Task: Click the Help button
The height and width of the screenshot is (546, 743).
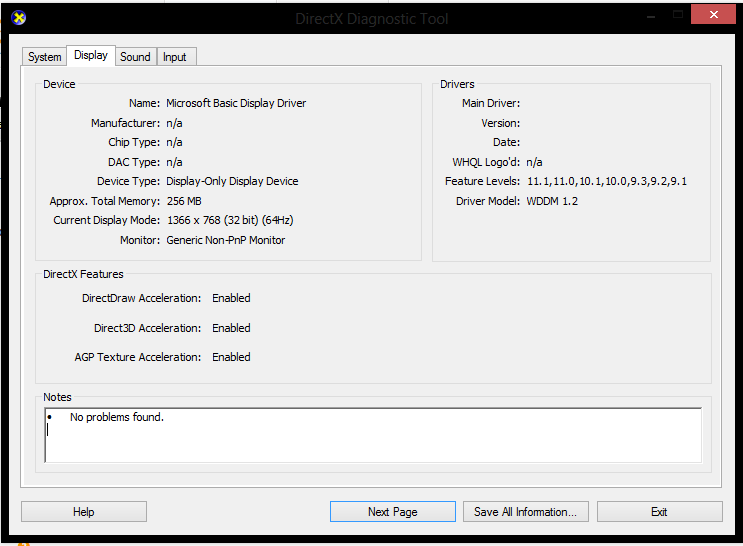Action: (x=84, y=512)
